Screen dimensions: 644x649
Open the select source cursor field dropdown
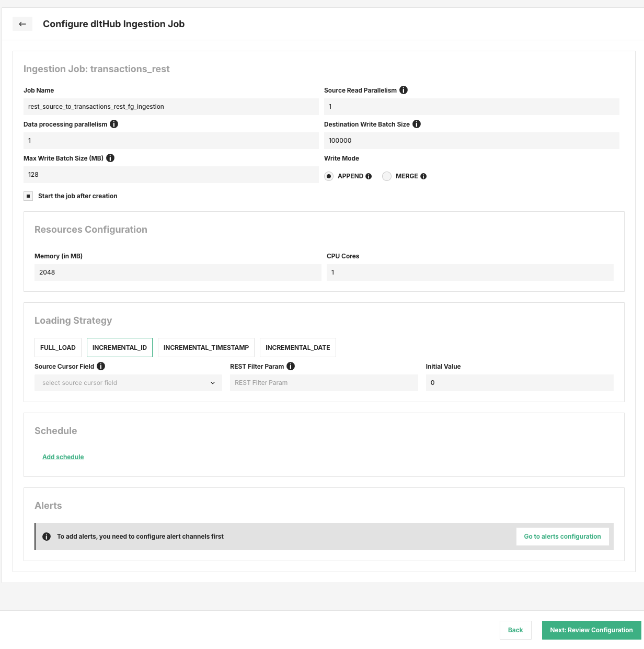[x=128, y=382]
